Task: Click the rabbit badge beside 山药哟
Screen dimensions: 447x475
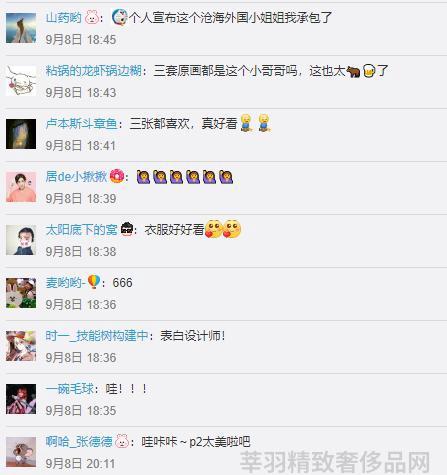Action: pos(92,18)
